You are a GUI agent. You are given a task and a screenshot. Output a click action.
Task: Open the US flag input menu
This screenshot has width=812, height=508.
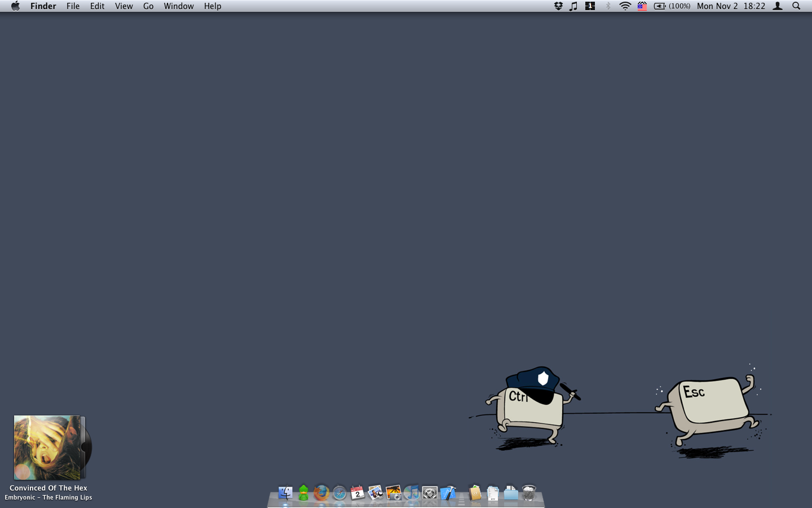[x=642, y=6]
